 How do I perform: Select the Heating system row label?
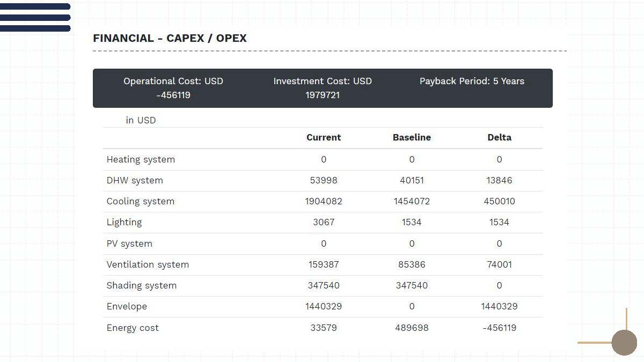[x=141, y=159]
